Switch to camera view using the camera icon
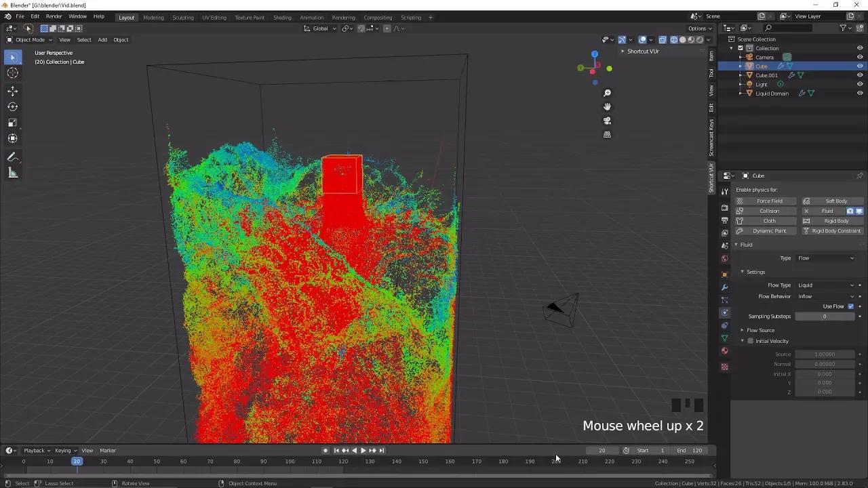Image resolution: width=868 pixels, height=488 pixels. click(x=607, y=121)
